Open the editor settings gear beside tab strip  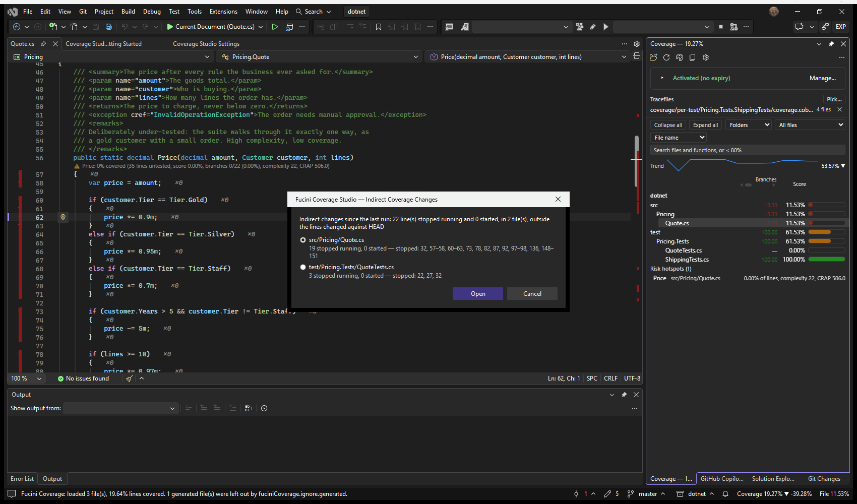pyautogui.click(x=637, y=44)
